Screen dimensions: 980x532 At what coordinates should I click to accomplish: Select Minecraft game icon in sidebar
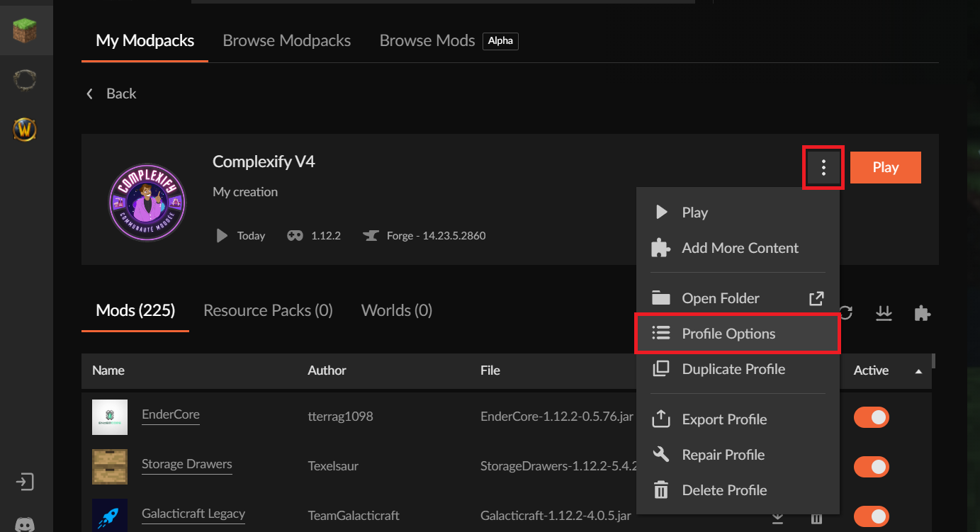click(x=25, y=30)
